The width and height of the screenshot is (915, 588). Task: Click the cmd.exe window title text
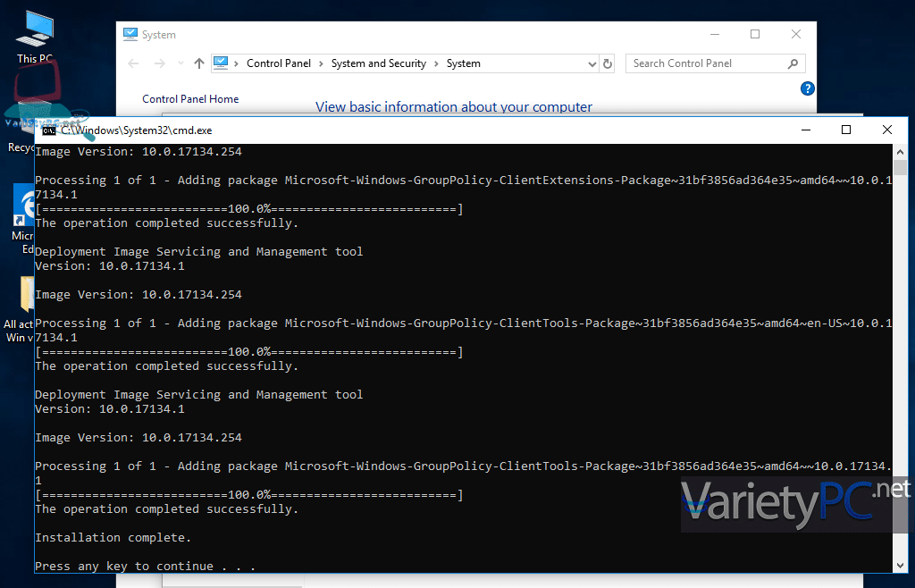[x=137, y=130]
